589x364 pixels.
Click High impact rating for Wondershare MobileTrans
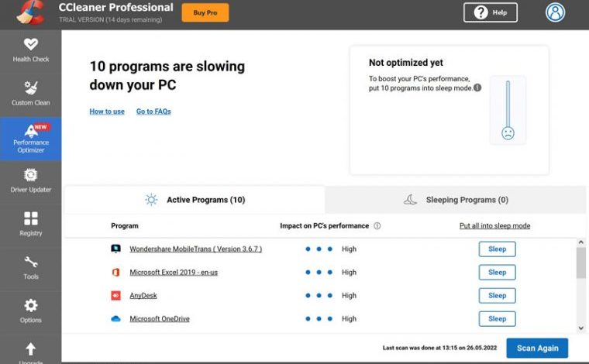click(331, 249)
